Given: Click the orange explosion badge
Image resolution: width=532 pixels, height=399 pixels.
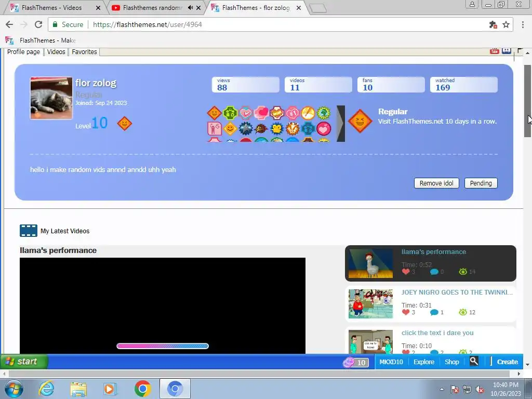Looking at the screenshot, I should tap(292, 129).
